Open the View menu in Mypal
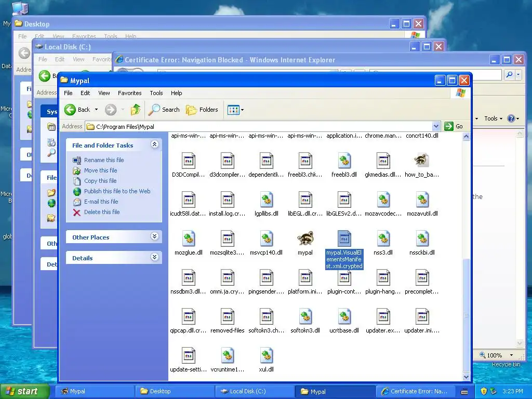Screen dimensions: 532x399 coord(104,93)
